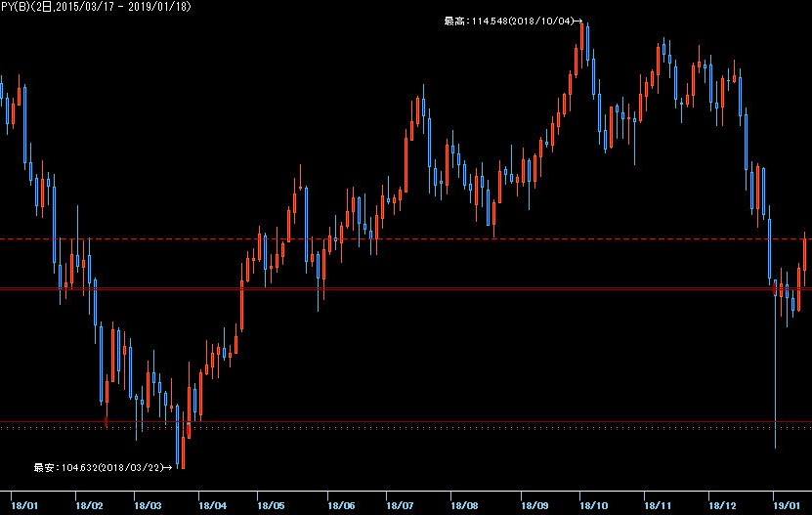Select the 最高:114.548(2018/10/04) high label

click(x=513, y=21)
